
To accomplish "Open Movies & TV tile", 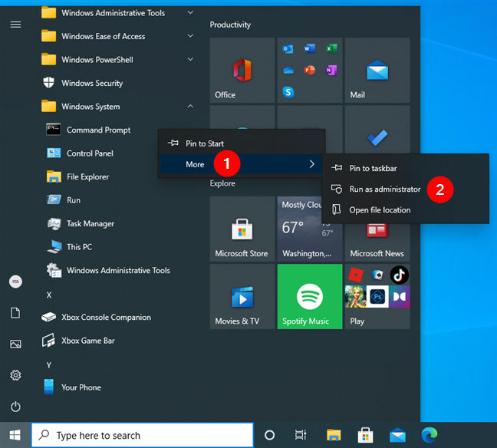I will coord(242,296).
